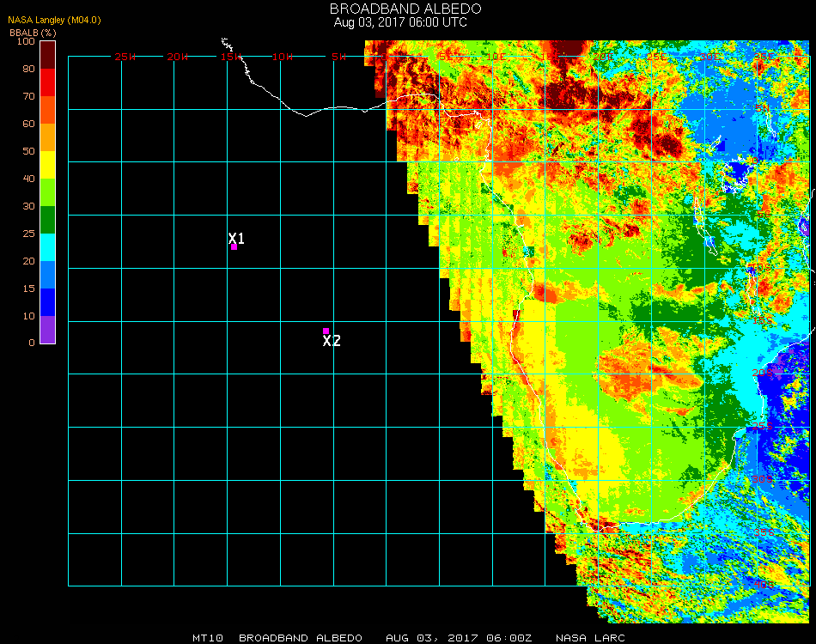Pick the dark green 25–30% legend swatch

tap(47, 220)
